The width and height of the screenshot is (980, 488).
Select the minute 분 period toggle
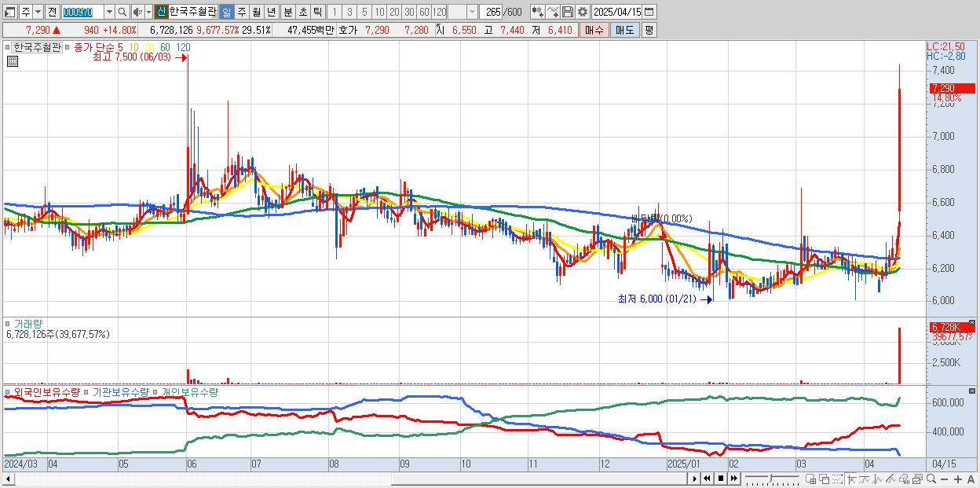point(288,12)
